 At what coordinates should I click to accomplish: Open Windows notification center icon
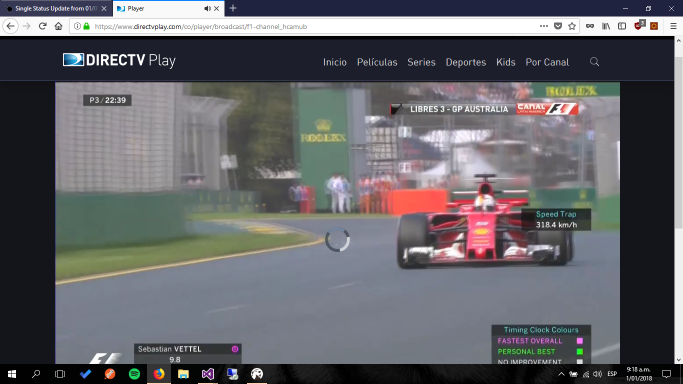tap(666, 374)
